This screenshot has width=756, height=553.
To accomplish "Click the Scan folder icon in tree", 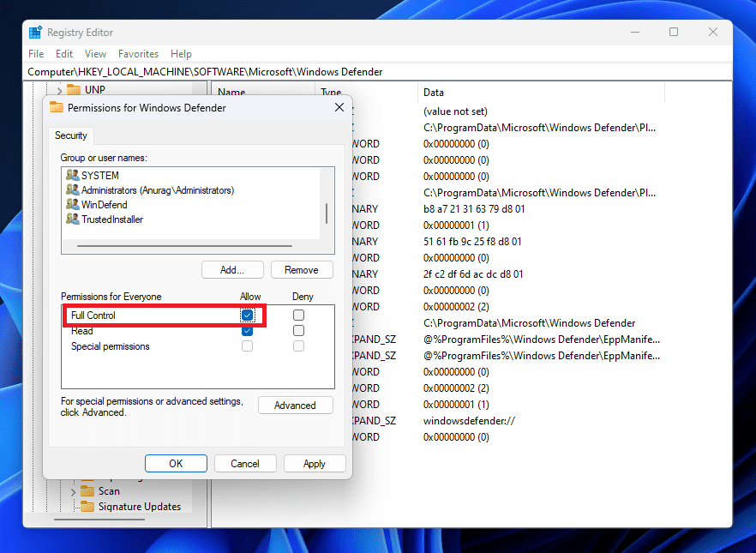I will pyautogui.click(x=87, y=491).
